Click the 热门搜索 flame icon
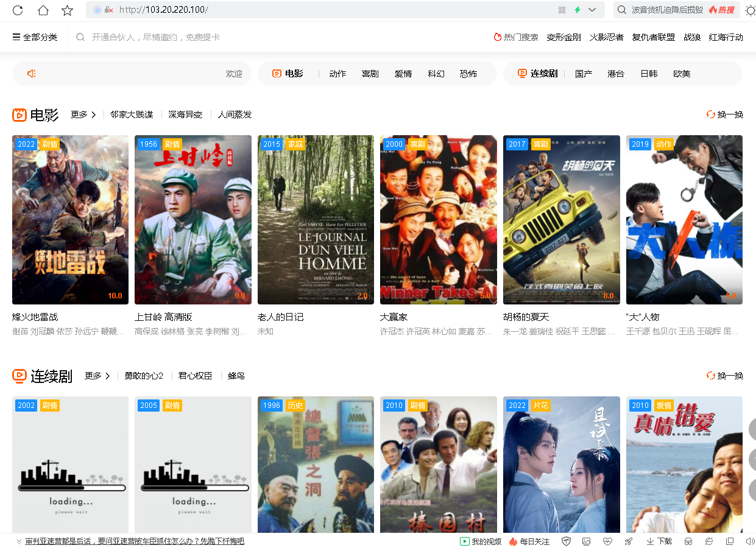 pyautogui.click(x=497, y=37)
